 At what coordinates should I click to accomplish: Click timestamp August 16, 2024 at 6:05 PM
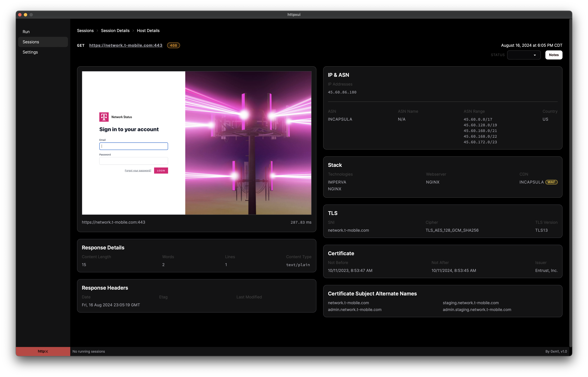point(531,45)
